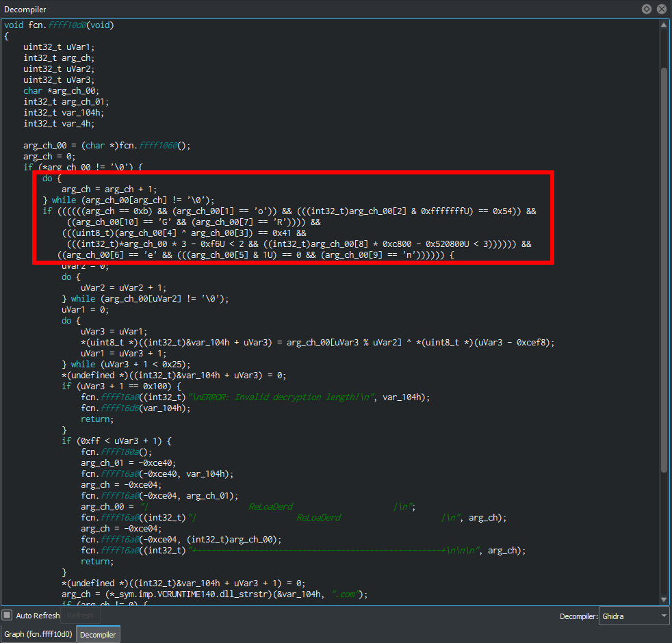672x643 pixels.
Task: Click the 'uVar1 = 0;' statement
Action: (x=85, y=309)
